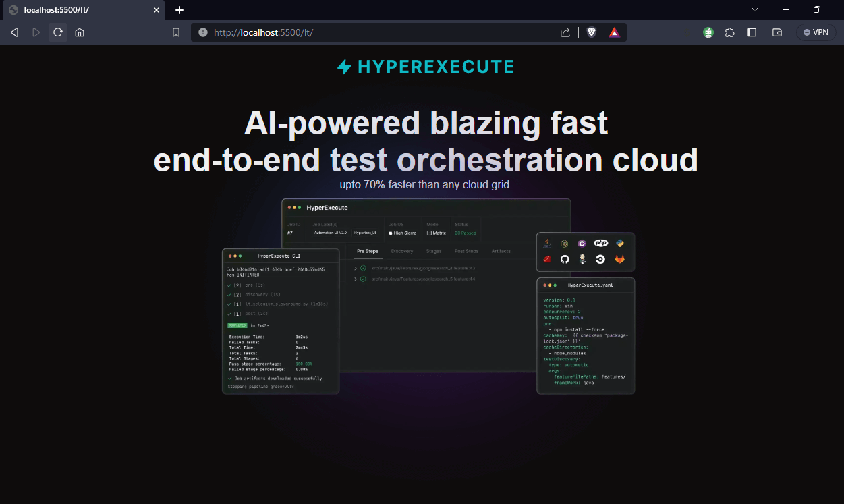The width and height of the screenshot is (844, 504).
Task: Select the Python language icon
Action: click(x=619, y=243)
